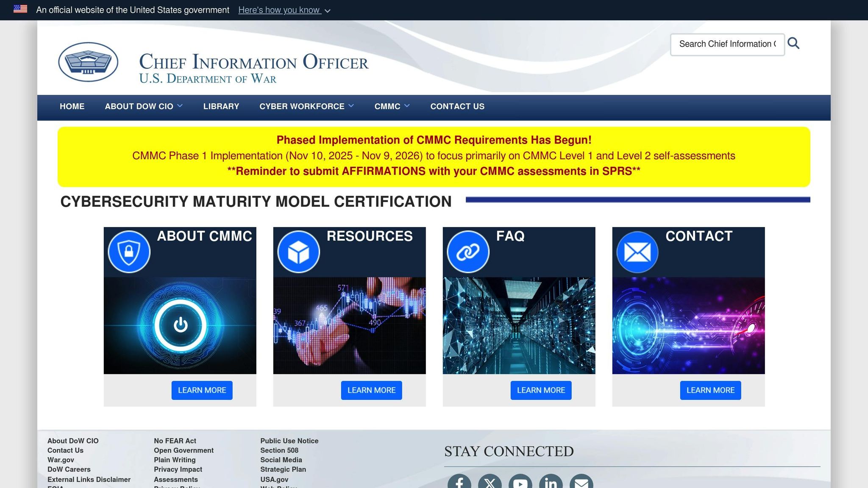The image size is (868, 488).
Task: Click the envelope Contact icon
Action: pyautogui.click(x=637, y=252)
